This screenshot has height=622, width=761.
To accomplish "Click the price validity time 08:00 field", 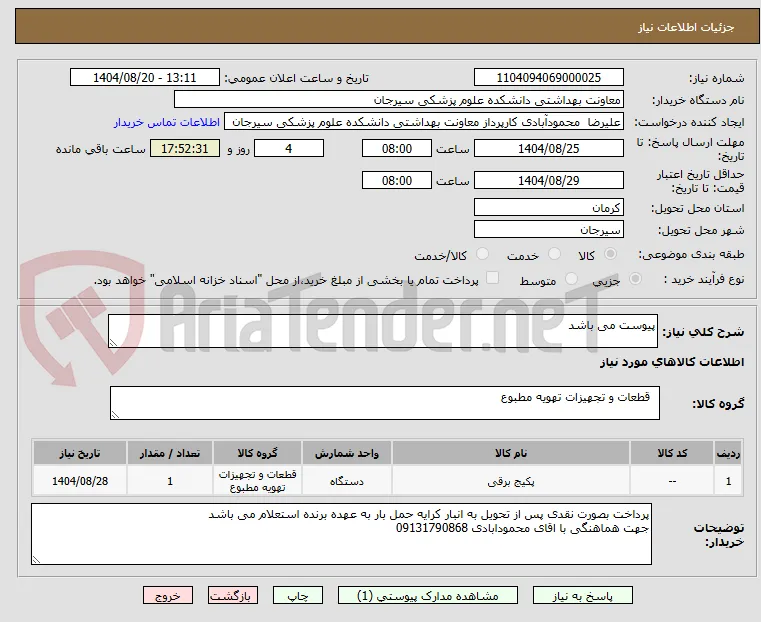I will (397, 180).
